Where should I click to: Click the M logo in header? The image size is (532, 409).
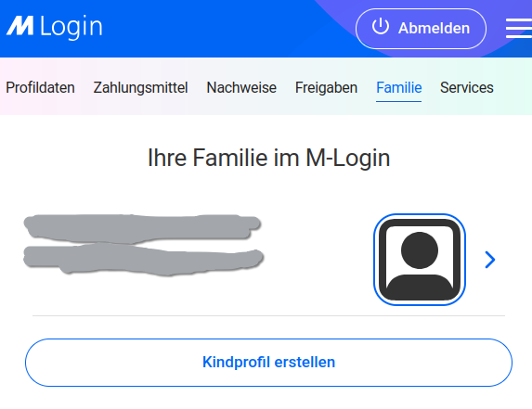20,26
